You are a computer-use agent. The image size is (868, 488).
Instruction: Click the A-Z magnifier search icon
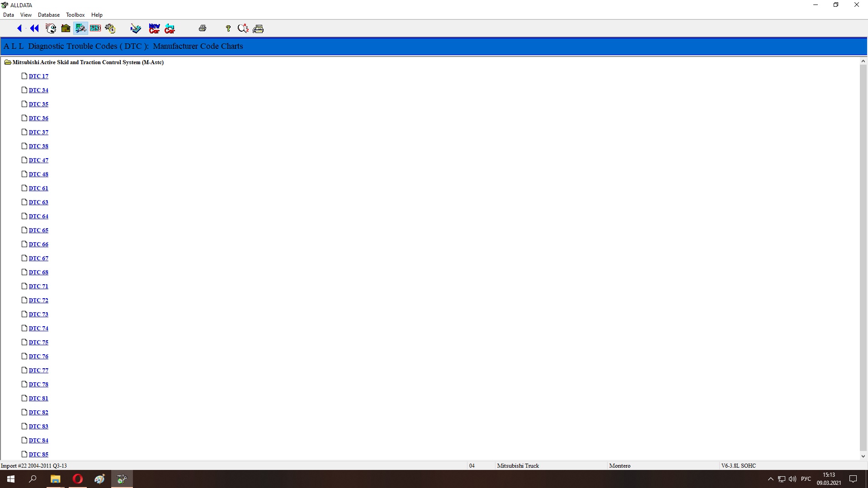coord(243,28)
